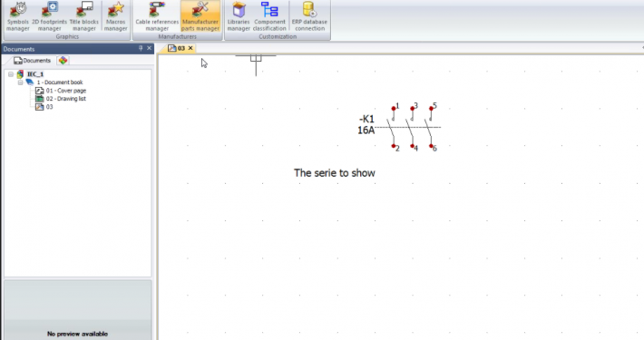Open the Symbols manager
Viewport: 644px width, 340px height.
point(18,16)
